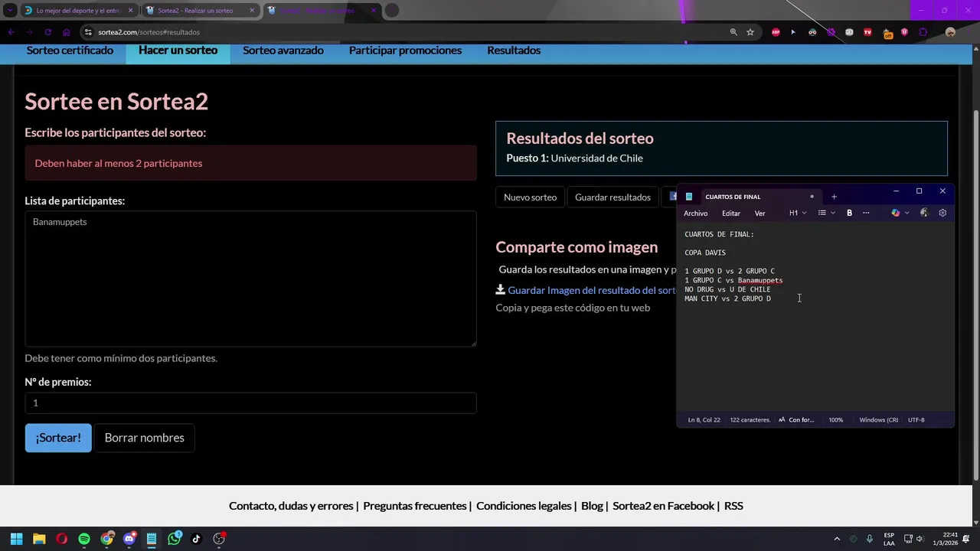Click the Nuevo sorteo button
The image size is (980, 551).
pyautogui.click(x=530, y=197)
